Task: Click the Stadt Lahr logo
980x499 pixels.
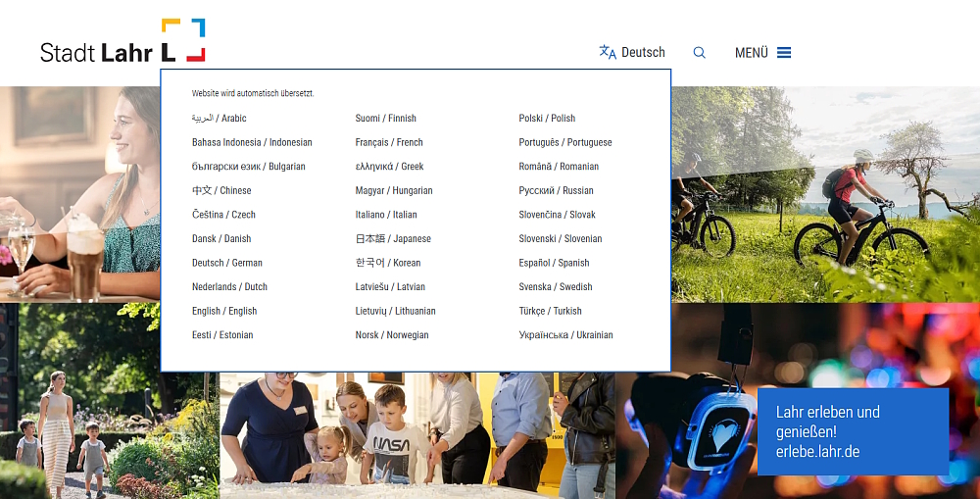Action: 122,42
